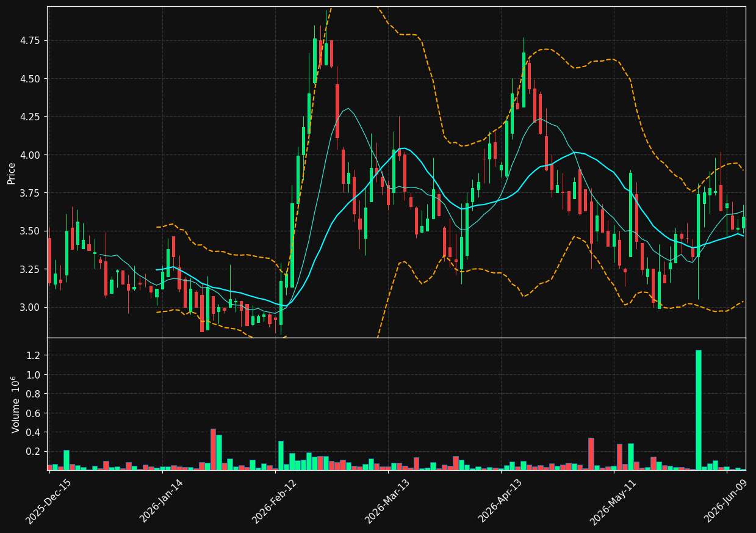Screen dimensions: 756x533
Task: Click the 2026-Mar-13 date label
Action: (x=387, y=501)
